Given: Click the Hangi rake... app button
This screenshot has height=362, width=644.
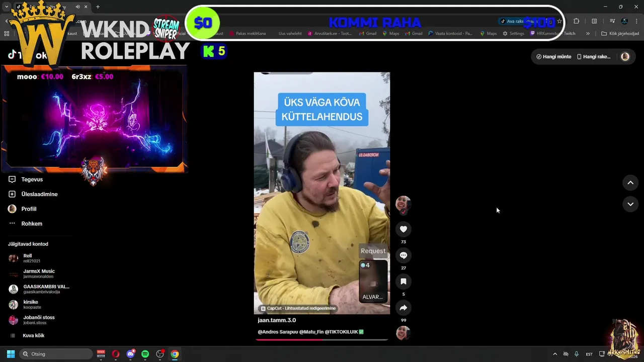Looking at the screenshot, I should tap(594, 57).
